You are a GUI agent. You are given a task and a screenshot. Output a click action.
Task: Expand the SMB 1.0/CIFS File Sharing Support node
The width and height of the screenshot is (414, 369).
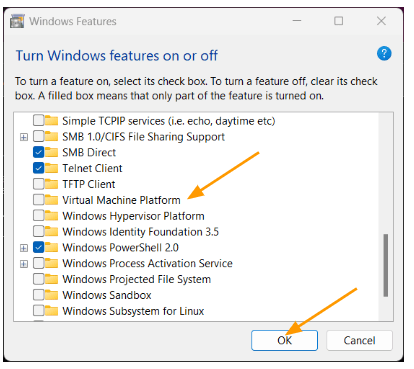pyautogui.click(x=24, y=137)
